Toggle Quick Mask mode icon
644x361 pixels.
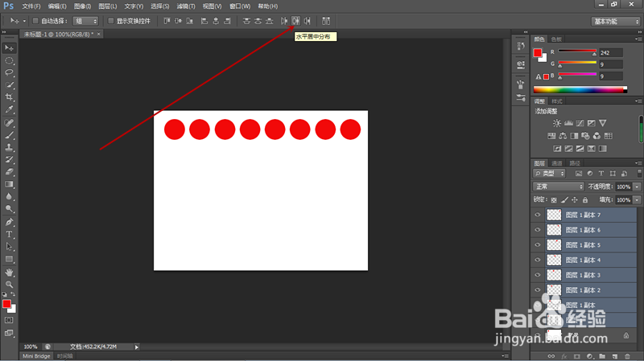pos(9,320)
